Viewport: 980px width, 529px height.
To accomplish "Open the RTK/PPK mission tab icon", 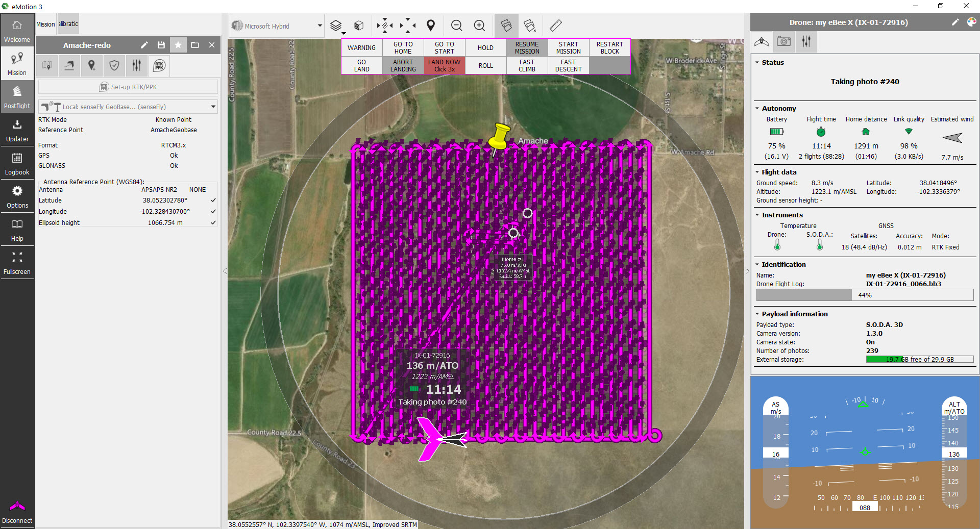I will (159, 65).
